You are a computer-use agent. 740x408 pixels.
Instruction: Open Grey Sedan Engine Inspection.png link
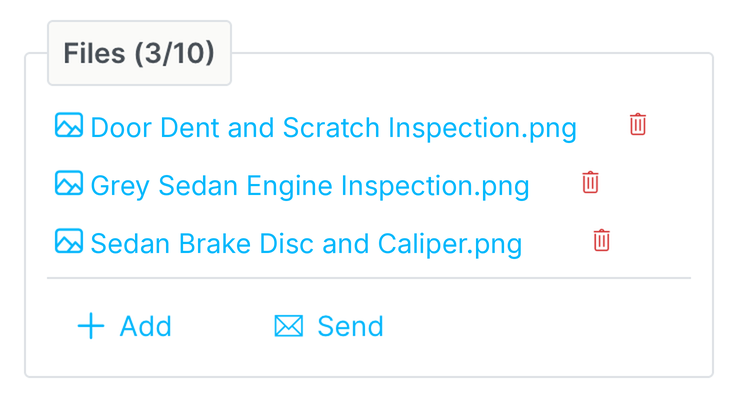click(x=310, y=186)
